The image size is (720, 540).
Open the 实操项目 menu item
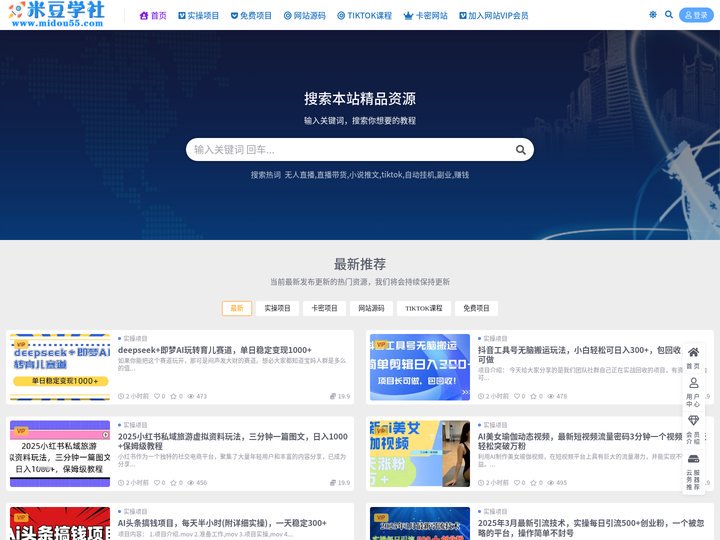tap(198, 16)
